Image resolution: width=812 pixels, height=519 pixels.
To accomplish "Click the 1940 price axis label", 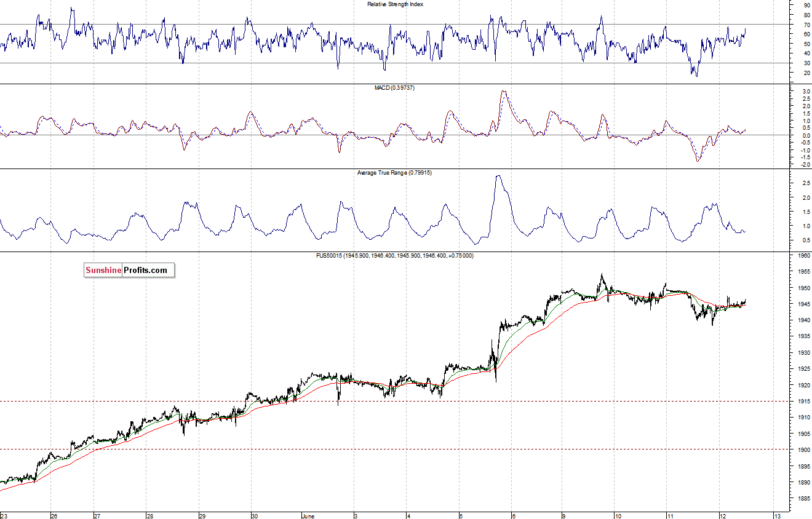I will tap(804, 320).
